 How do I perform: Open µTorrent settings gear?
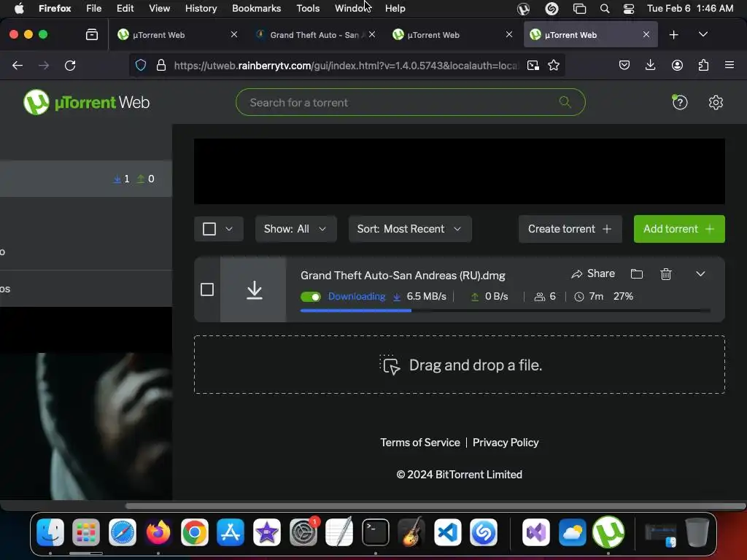point(716,102)
